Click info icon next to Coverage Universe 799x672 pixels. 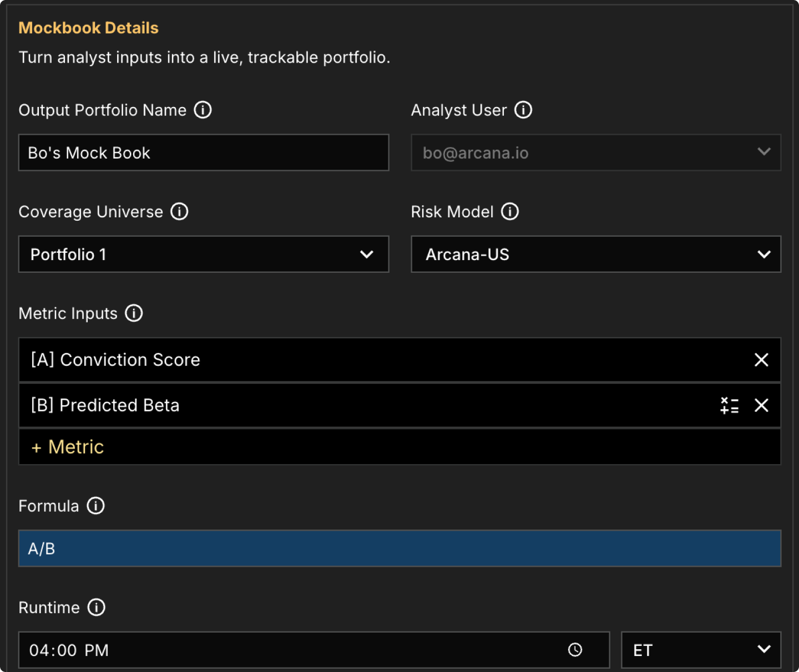coord(179,211)
